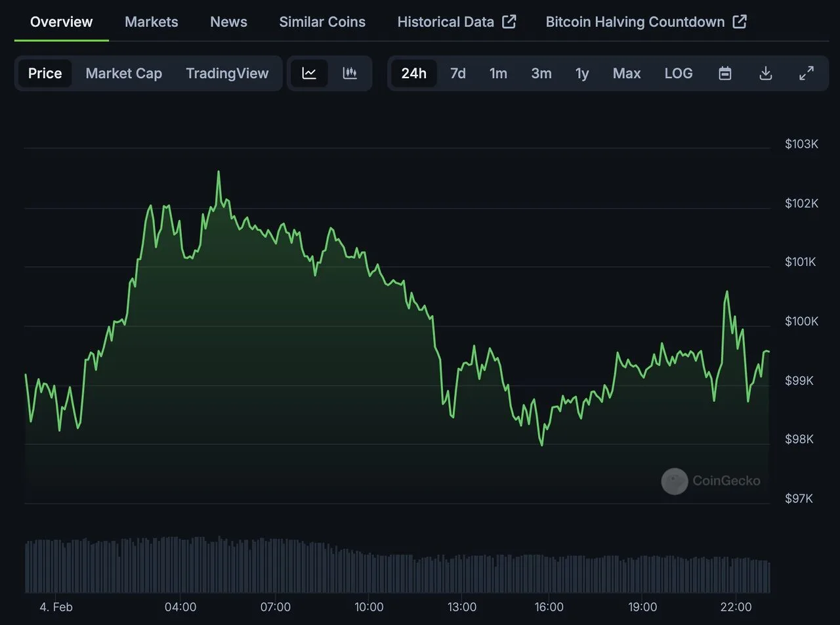Image resolution: width=840 pixels, height=625 pixels.
Task: Select the 24h time range
Action: point(413,73)
